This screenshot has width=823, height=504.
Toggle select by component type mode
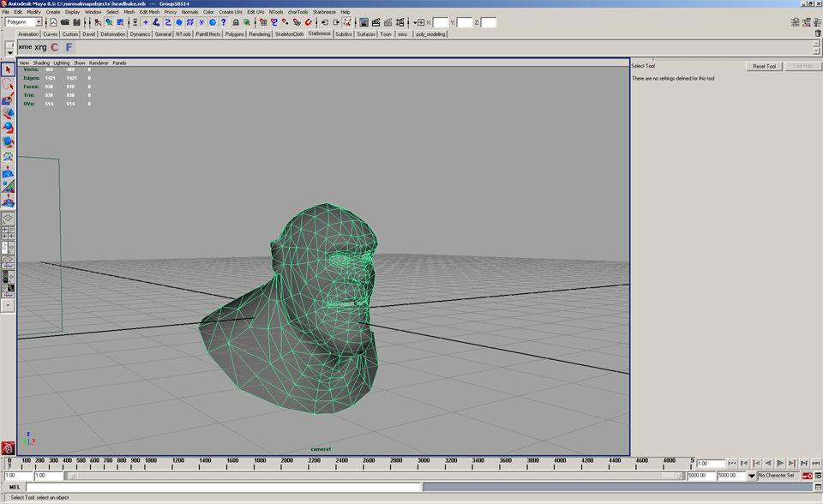tap(121, 22)
